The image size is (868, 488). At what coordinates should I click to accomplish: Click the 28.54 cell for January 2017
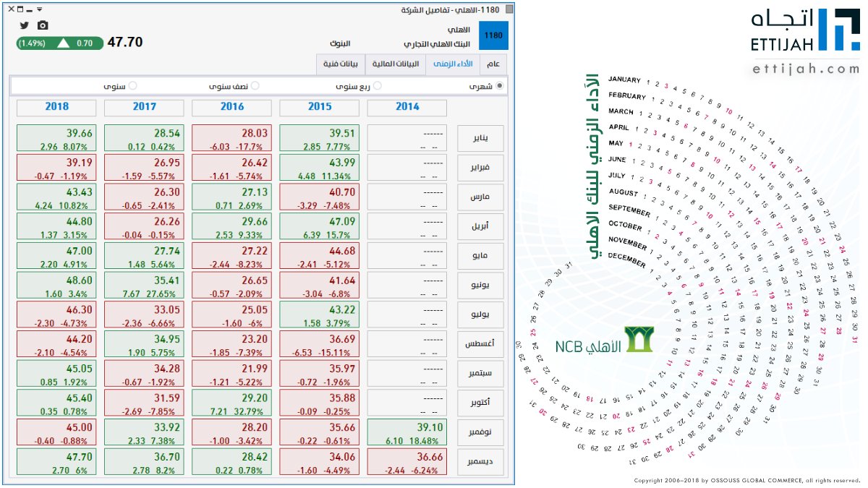[x=144, y=139]
